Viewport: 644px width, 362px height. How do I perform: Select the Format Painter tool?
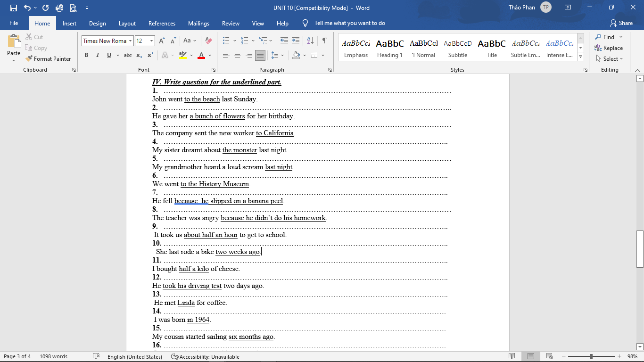click(49, 59)
